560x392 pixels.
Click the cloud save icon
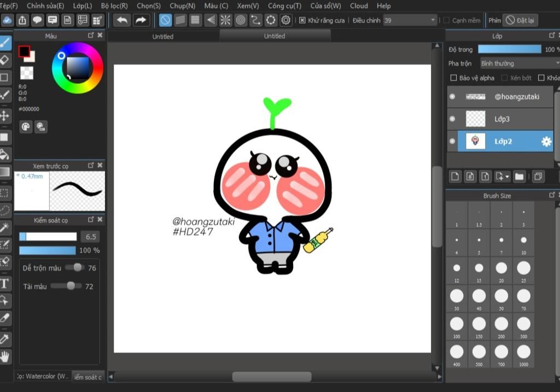pyautogui.click(x=7, y=20)
